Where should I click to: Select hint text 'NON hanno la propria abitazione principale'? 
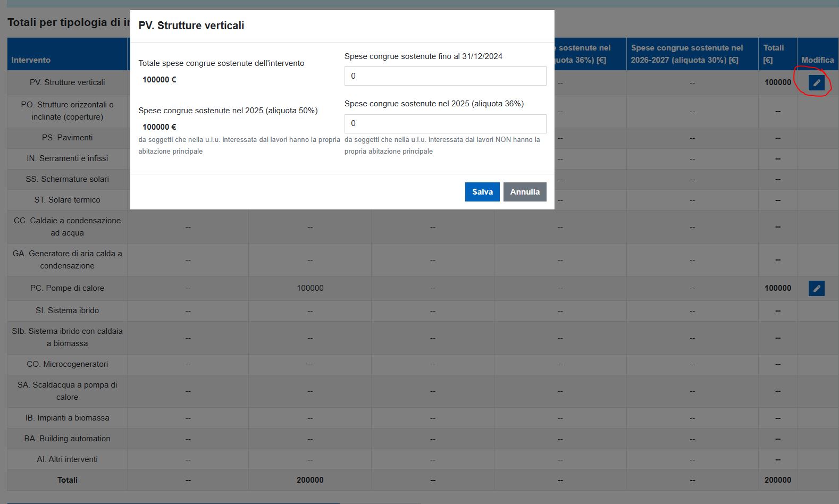(x=442, y=146)
